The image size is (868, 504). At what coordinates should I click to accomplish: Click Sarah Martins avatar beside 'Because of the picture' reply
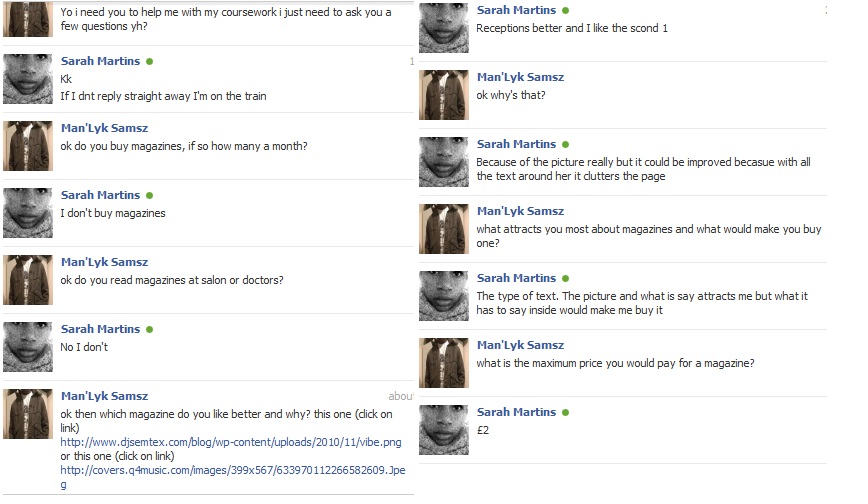(443, 162)
